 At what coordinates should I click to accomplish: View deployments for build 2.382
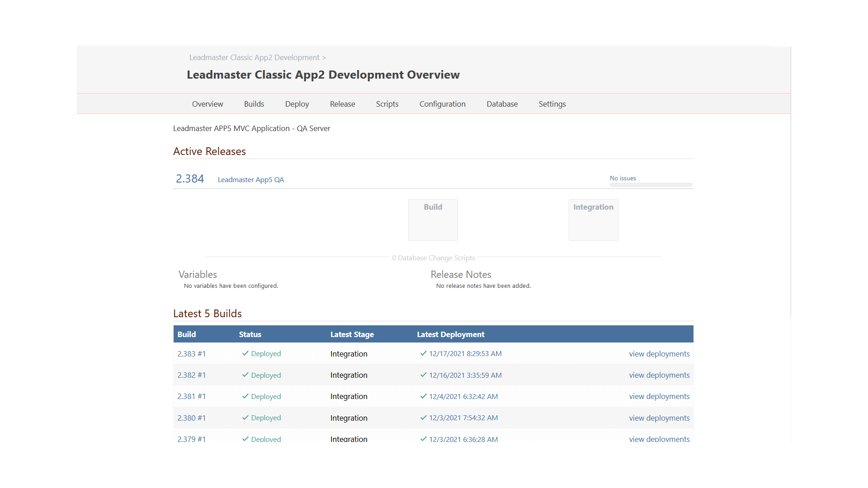point(659,375)
